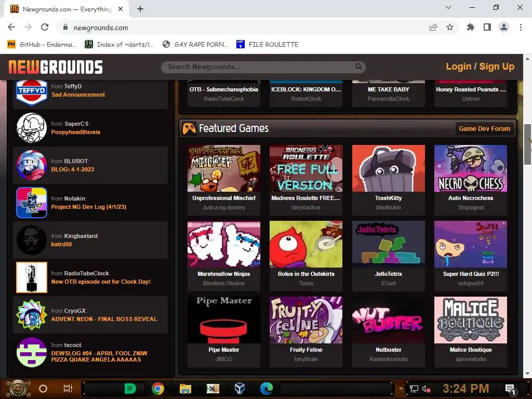The height and width of the screenshot is (399, 532).
Task: Open Poopyheadthiosis post
Action: click(76, 132)
